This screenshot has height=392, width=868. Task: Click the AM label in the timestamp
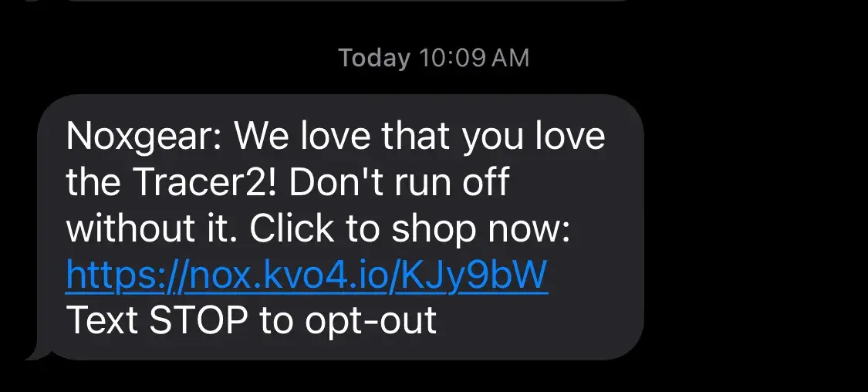pos(510,58)
